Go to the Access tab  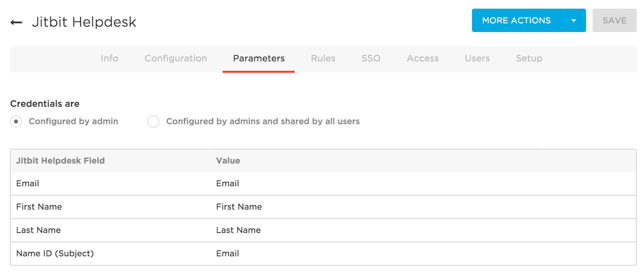pos(422,58)
